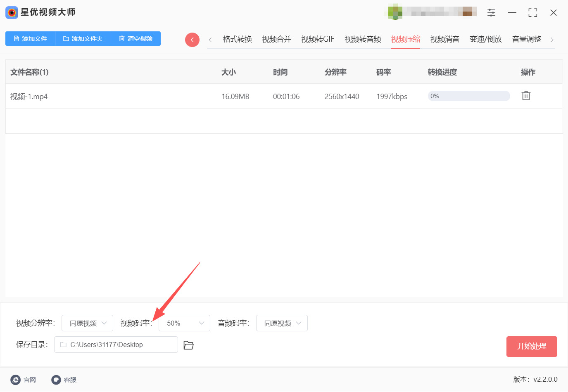Screen dimensions: 568x392
Task: Switch to the 视频转音频 tab
Action: [x=363, y=39]
